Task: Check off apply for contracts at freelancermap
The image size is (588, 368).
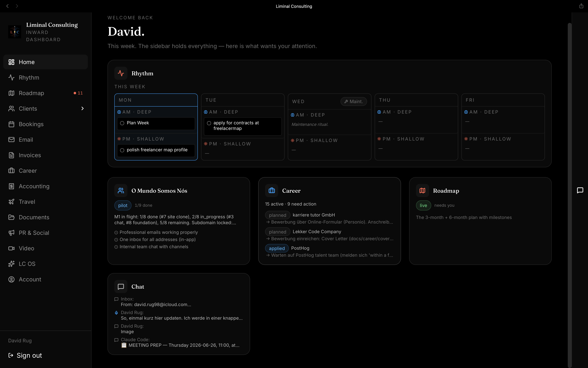Action: coord(209,123)
